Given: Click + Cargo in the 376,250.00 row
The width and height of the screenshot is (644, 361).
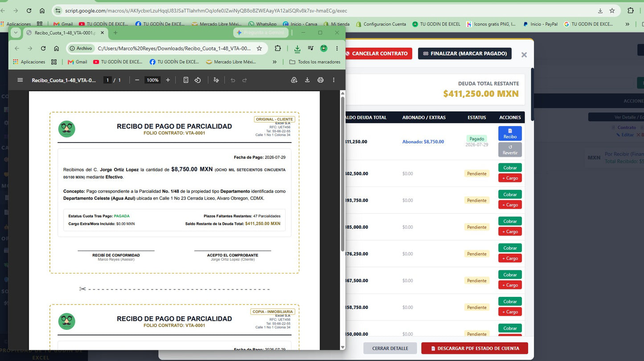Looking at the screenshot, I should 510,258.
